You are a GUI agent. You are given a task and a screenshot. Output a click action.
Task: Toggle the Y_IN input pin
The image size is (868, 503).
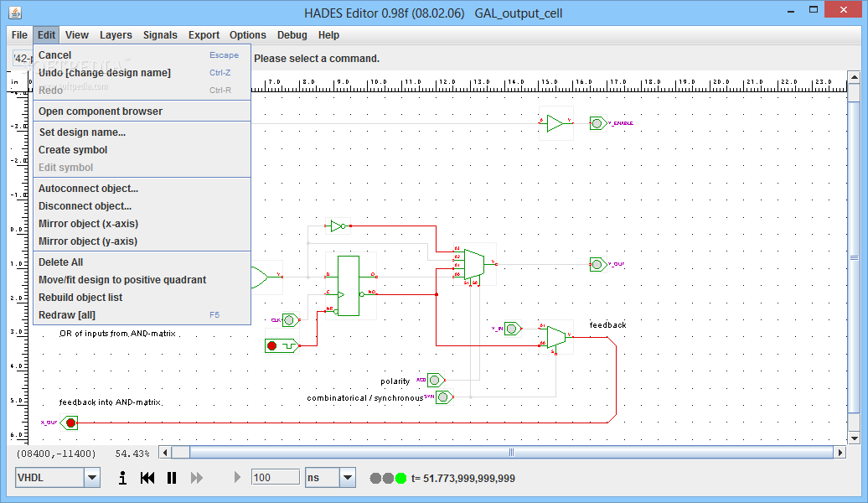(513, 329)
